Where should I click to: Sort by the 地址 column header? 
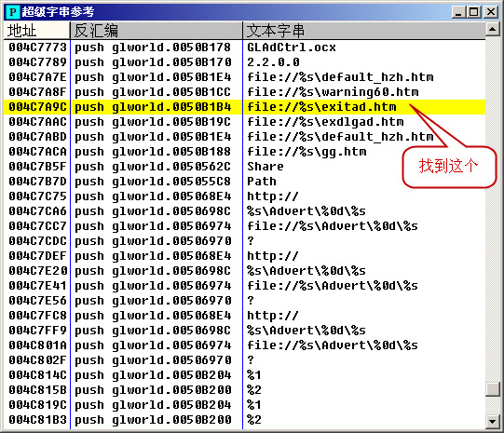click(37, 31)
